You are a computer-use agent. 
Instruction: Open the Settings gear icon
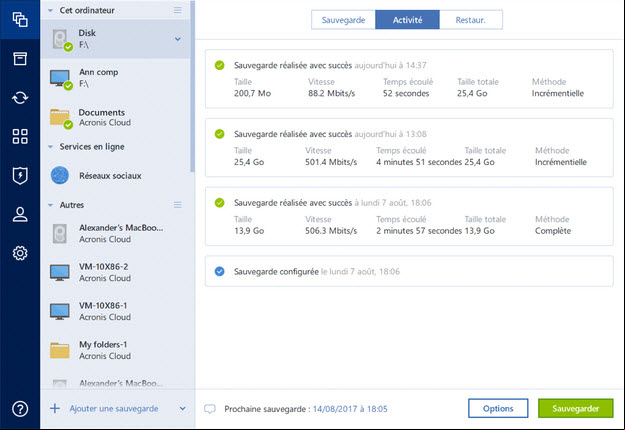[20, 253]
